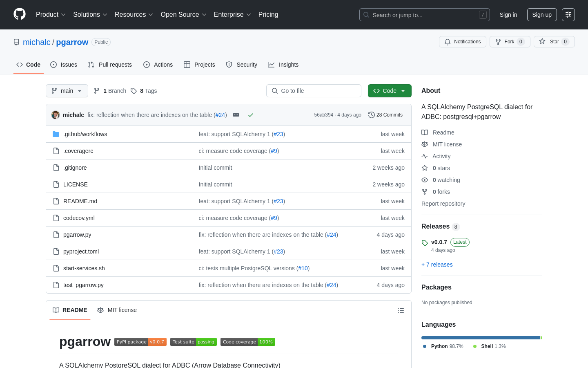Screen dimensions: 588x368
Task: Click the Shell segment of language bar
Action: click(541, 338)
